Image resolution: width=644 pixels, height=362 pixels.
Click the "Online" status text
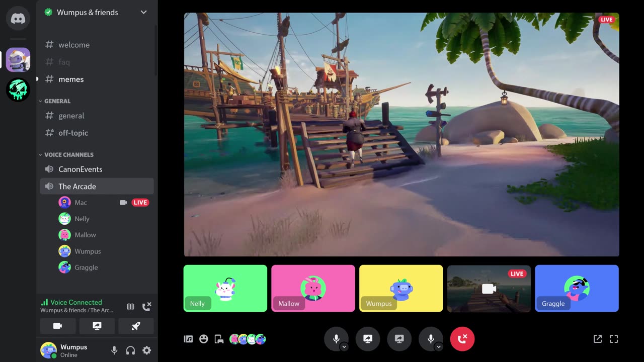click(x=69, y=355)
